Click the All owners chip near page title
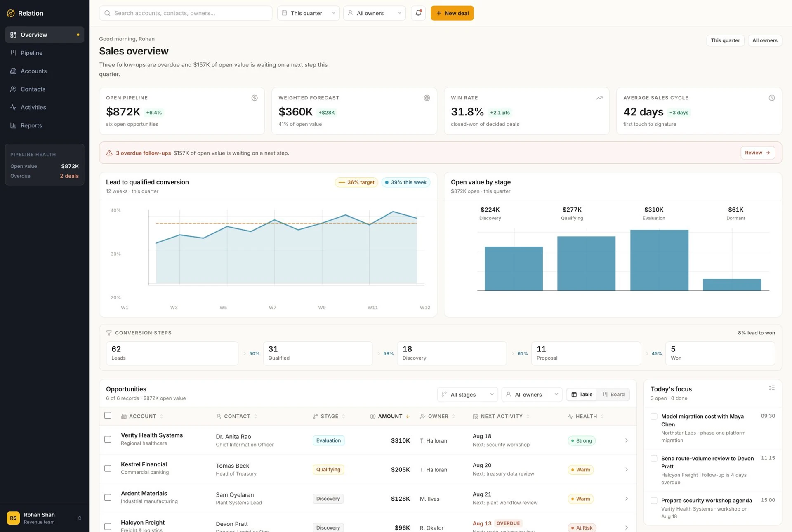792x532 pixels. coord(765,40)
